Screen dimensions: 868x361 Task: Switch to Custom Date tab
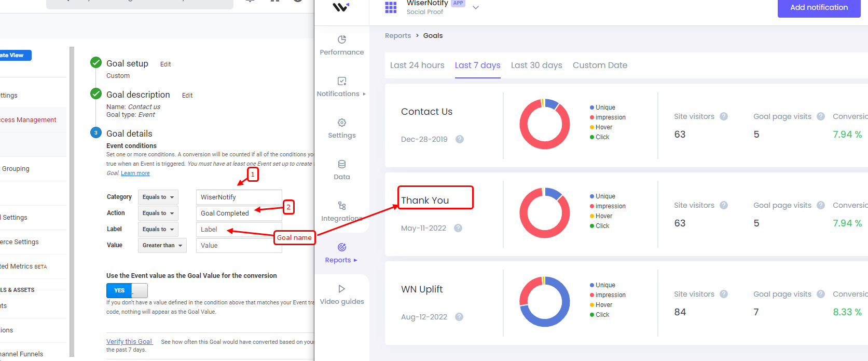point(600,65)
